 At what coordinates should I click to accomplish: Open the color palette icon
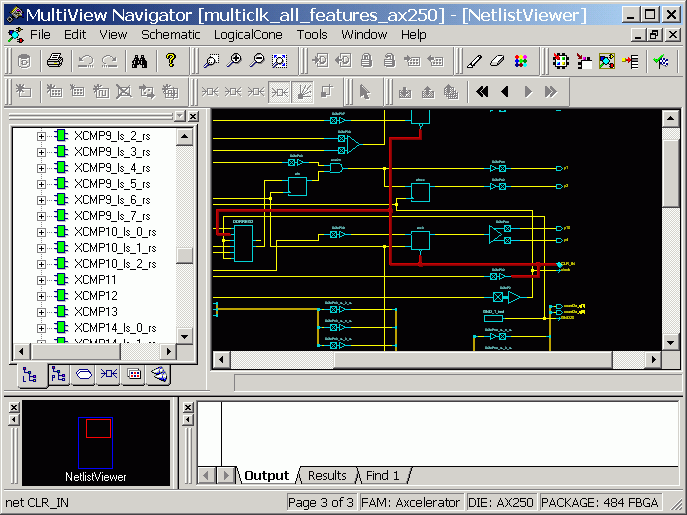(x=520, y=61)
